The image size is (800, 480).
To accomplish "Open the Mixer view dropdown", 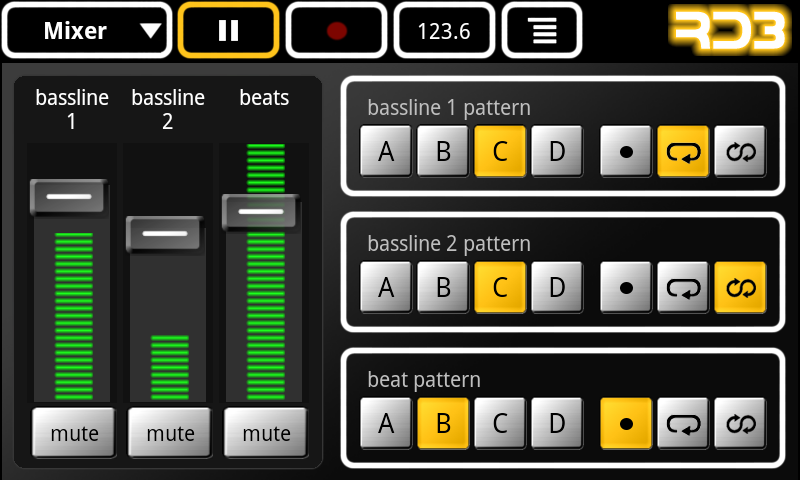I will coord(87,31).
